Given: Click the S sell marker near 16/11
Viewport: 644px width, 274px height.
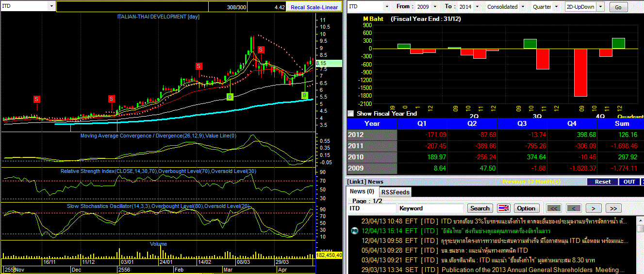Looking at the screenshot, I should 37,99.
